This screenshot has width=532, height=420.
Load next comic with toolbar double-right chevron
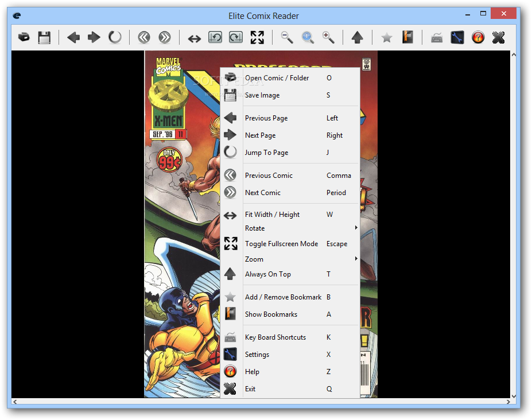165,37
